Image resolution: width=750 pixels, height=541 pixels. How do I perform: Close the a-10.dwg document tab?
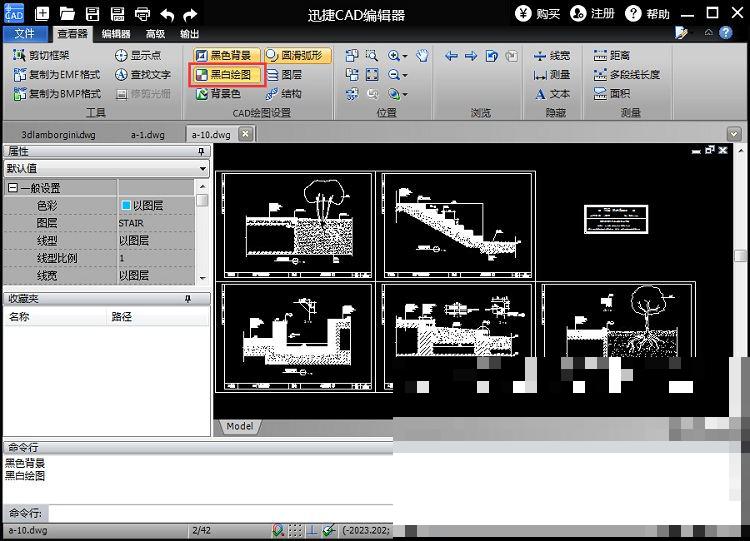[x=245, y=134]
